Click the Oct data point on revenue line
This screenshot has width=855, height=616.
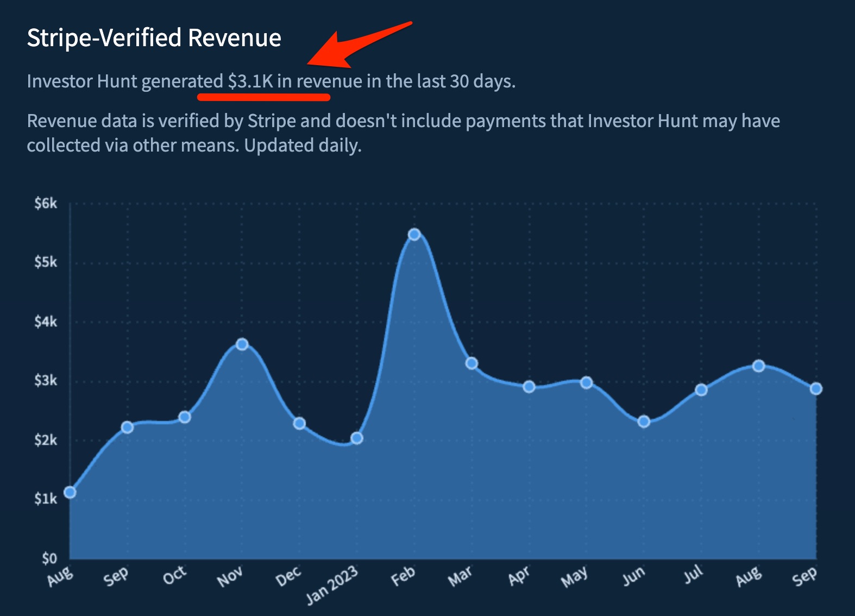pyautogui.click(x=185, y=417)
